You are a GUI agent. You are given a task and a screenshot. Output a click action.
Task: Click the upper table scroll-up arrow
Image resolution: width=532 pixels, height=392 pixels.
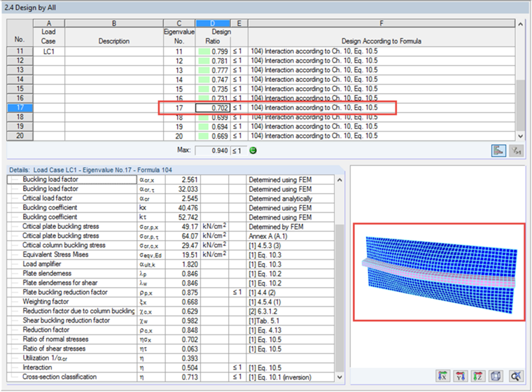(x=520, y=24)
